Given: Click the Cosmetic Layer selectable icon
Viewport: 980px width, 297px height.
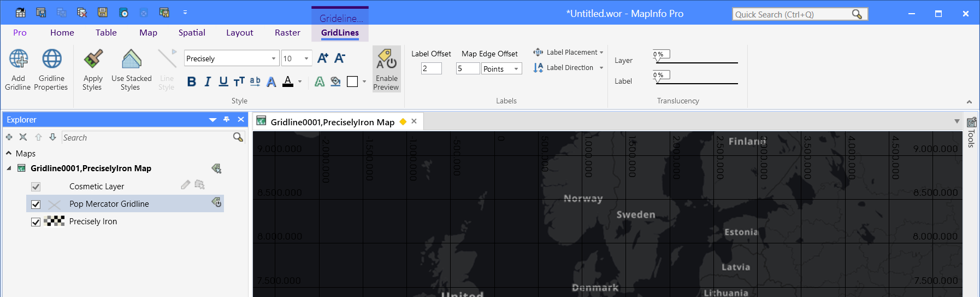Looking at the screenshot, I should [x=199, y=185].
